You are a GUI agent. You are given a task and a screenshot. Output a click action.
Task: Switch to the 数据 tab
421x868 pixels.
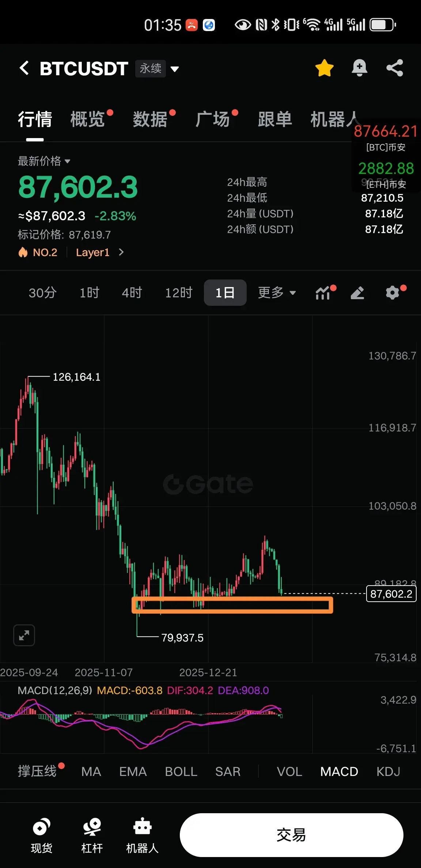[x=150, y=119]
